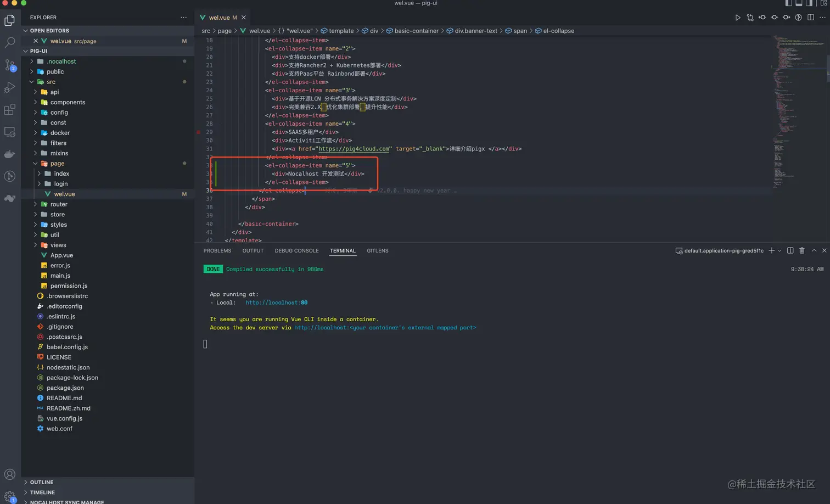Screen dimensions: 830x504
Task: Open http://localhost:80 link in terminal
Action: [x=276, y=303]
